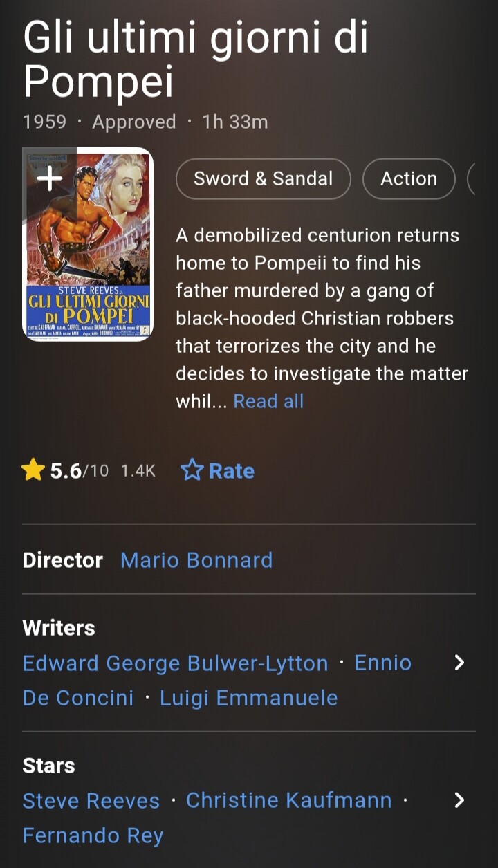The image size is (498, 868).
Task: Select the Action genre chip
Action: point(409,179)
